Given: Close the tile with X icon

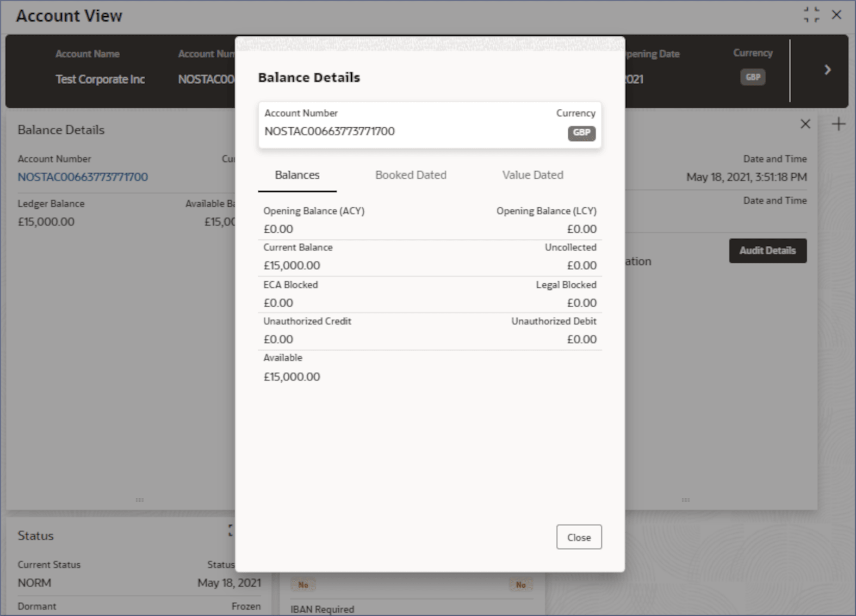Looking at the screenshot, I should [x=806, y=124].
